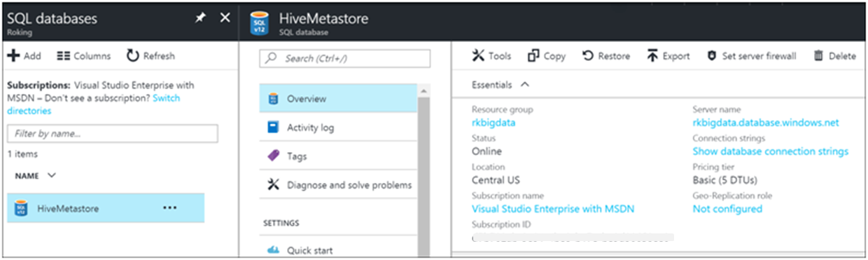Open the HiveMetastore row ellipsis menu
The width and height of the screenshot is (868, 260).
(x=169, y=208)
